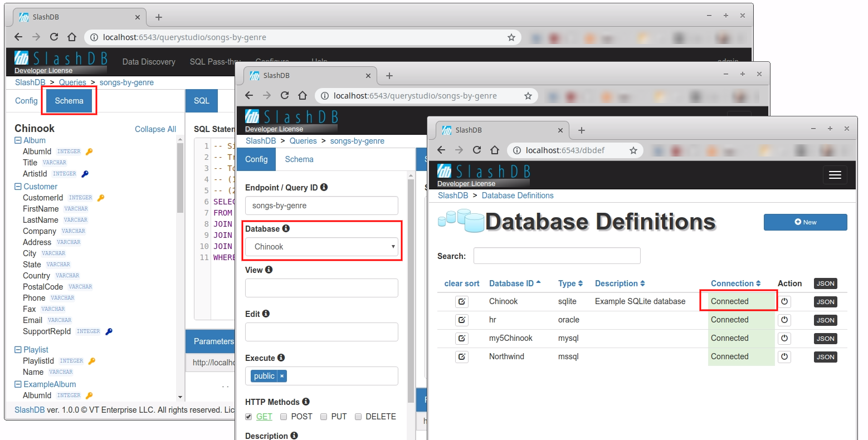Click schema panel vertical scrollbar in back window

(x=180, y=178)
